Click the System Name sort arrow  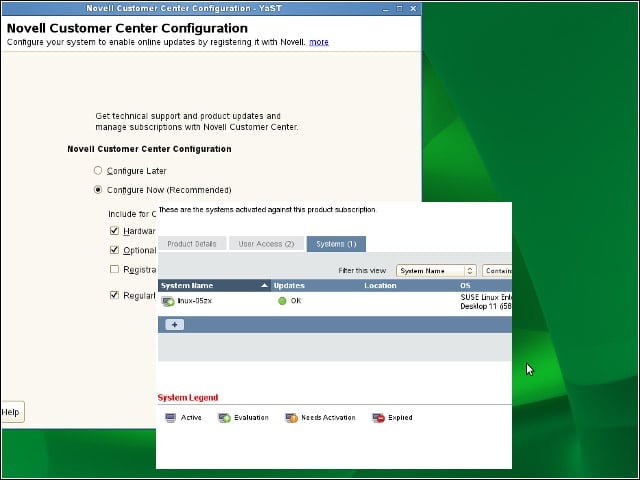(264, 285)
